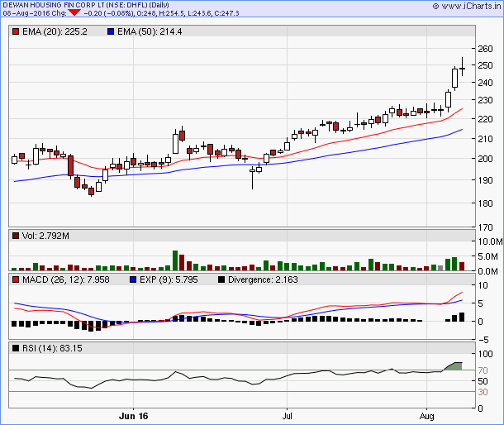Click the RSI 100 axis label

485,354
